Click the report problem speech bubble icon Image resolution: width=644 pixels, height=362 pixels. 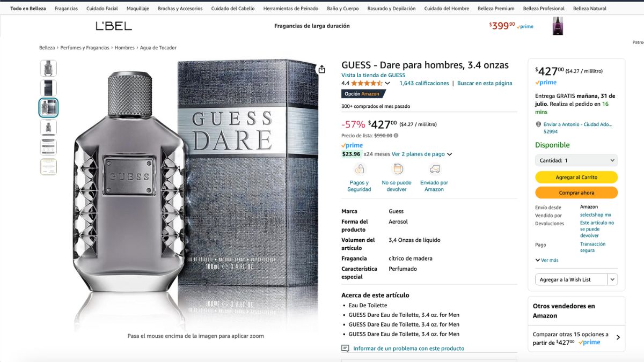tap(345, 349)
